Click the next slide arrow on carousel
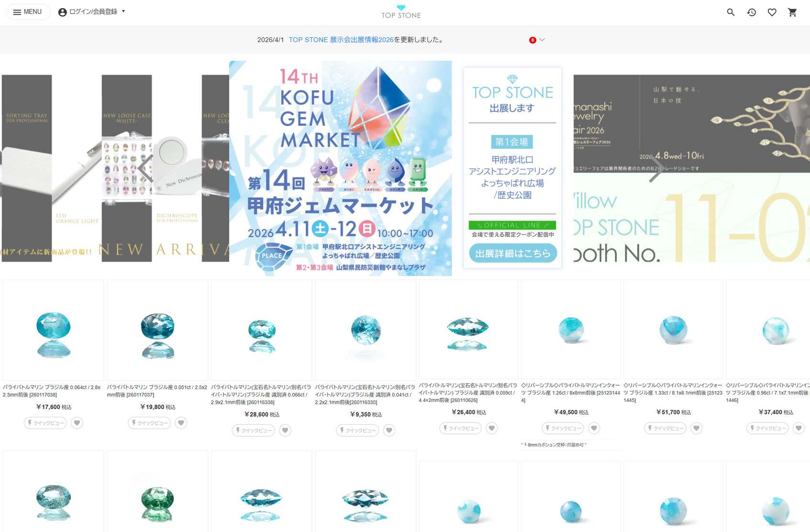 click(656, 168)
